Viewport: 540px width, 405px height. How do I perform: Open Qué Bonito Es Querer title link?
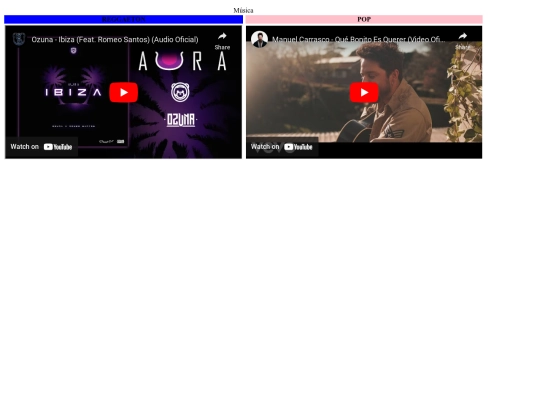(359, 40)
